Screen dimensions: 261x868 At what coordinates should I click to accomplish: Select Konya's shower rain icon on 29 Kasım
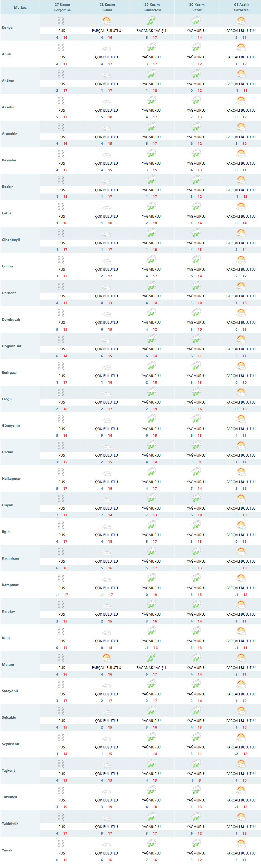tap(151, 21)
